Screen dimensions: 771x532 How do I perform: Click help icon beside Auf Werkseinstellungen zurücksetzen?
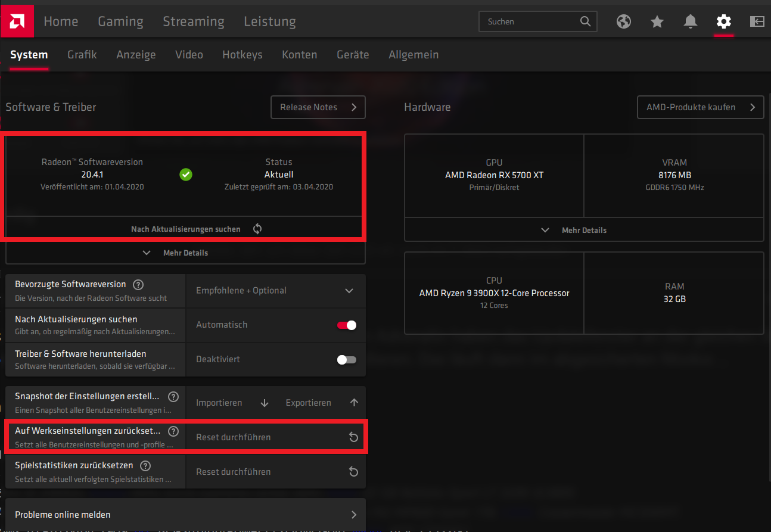(x=173, y=431)
